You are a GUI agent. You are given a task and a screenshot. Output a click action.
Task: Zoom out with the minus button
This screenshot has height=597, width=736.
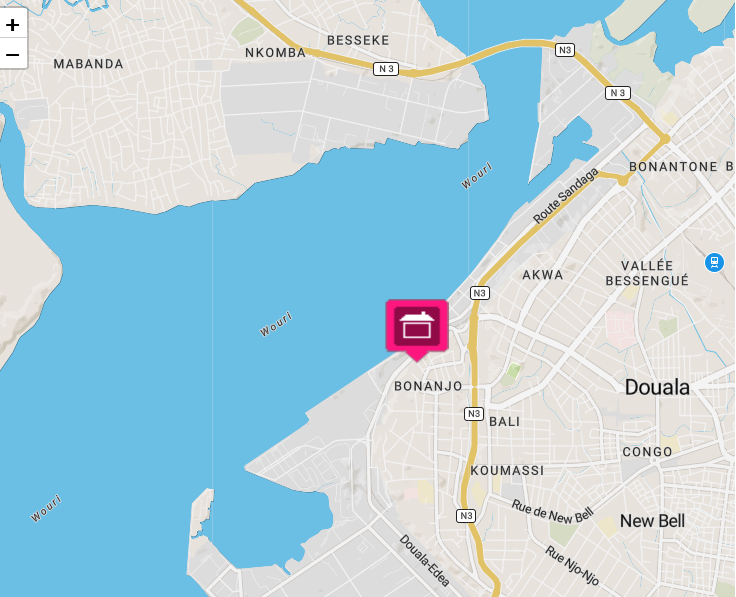pos(13,54)
